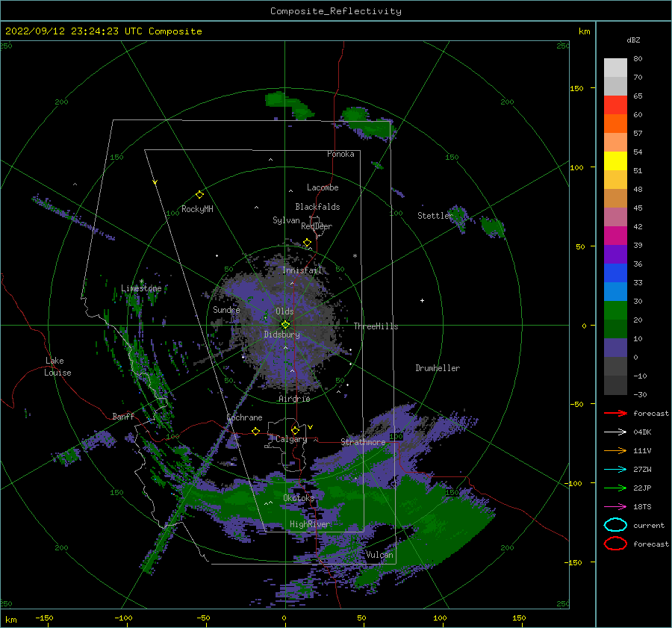
Task: Click the RockyMH label
Action: (x=197, y=209)
